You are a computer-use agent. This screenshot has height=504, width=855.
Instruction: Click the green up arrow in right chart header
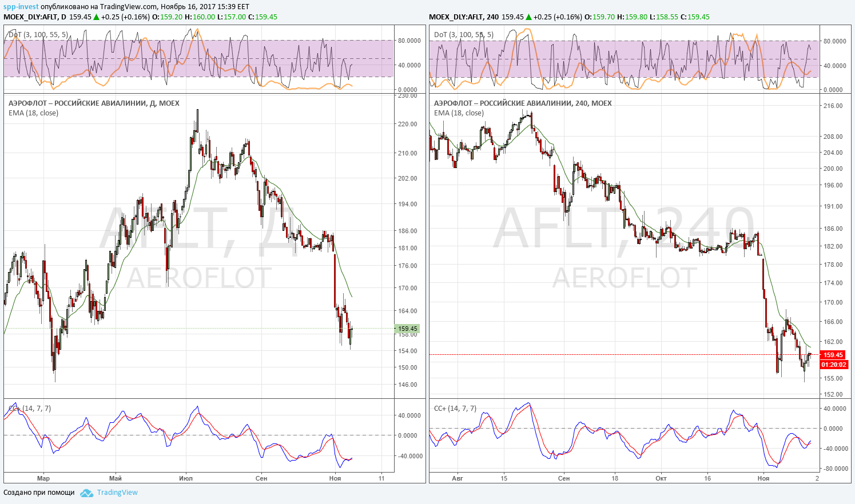[529, 17]
